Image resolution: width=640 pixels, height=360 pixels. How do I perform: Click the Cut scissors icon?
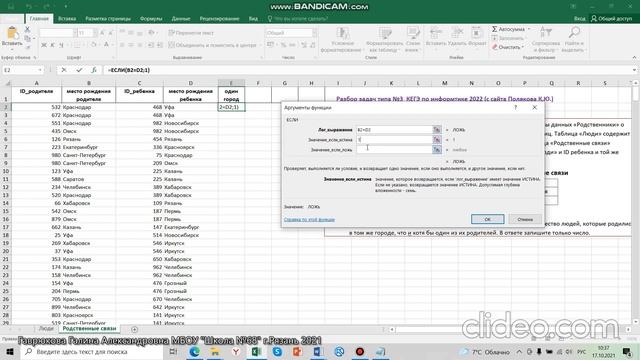point(27,29)
